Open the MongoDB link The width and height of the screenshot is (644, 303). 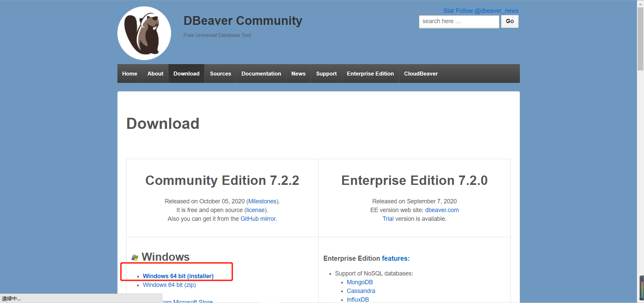[x=360, y=282]
